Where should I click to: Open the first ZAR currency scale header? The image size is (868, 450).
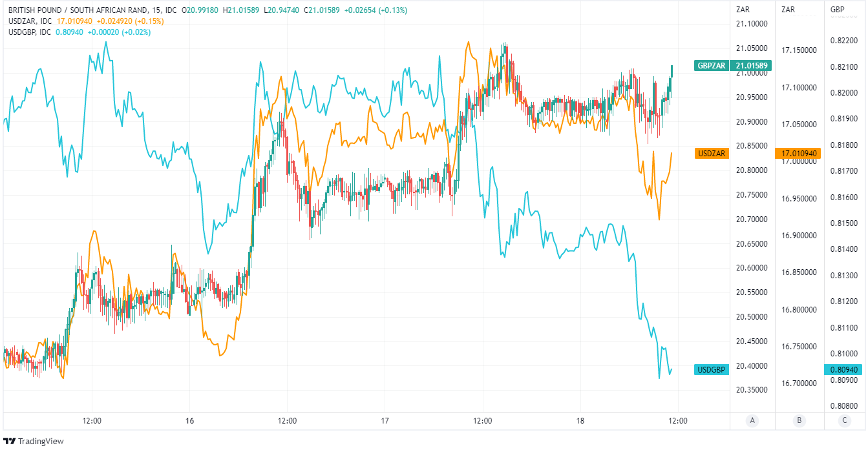tap(743, 9)
